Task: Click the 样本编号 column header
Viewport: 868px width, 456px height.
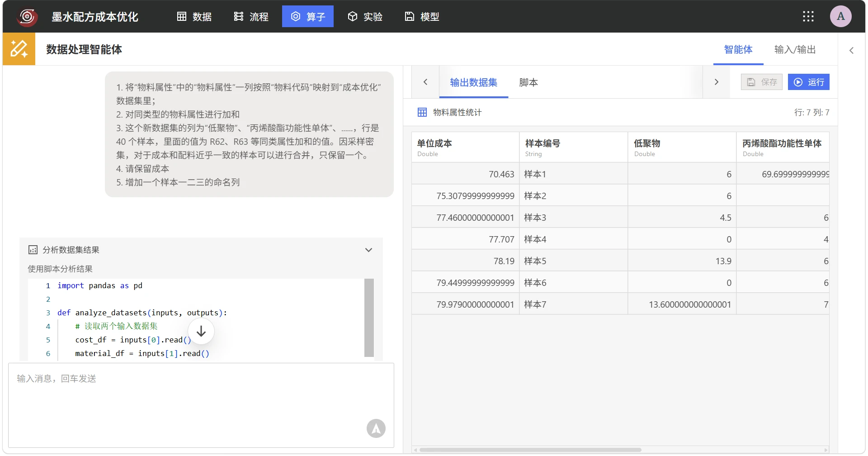Action: coord(573,147)
